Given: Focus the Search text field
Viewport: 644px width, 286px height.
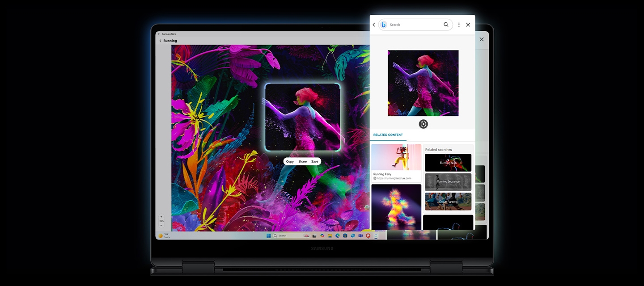Looking at the screenshot, I should point(415,25).
